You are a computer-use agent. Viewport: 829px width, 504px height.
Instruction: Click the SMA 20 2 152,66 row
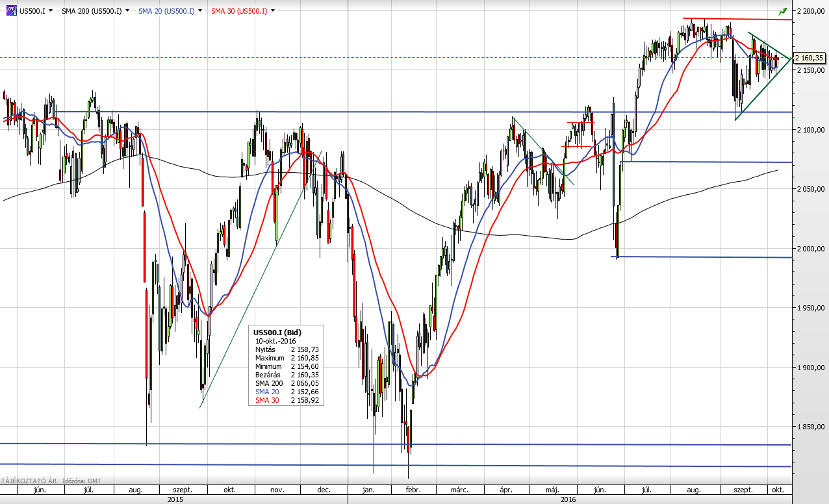[x=286, y=392]
